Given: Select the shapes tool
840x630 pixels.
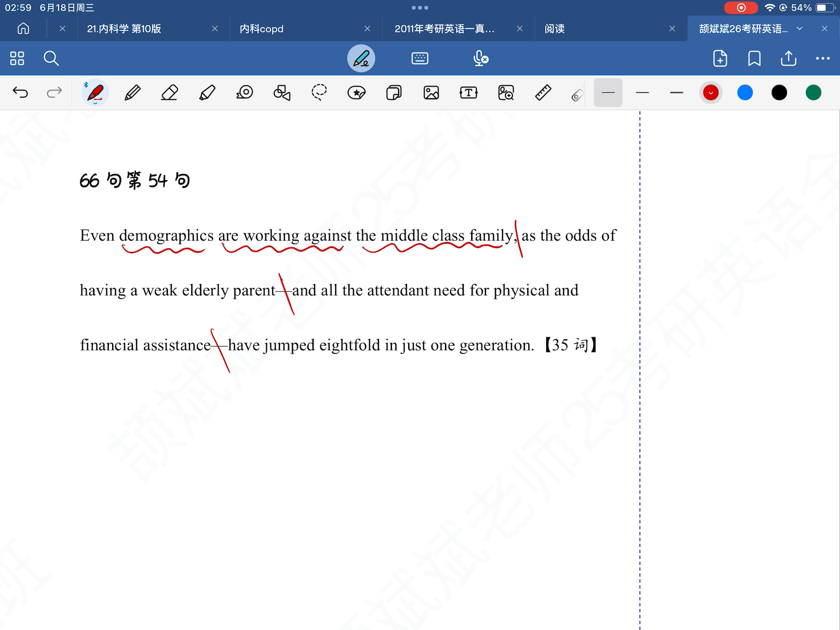Looking at the screenshot, I should click(282, 93).
